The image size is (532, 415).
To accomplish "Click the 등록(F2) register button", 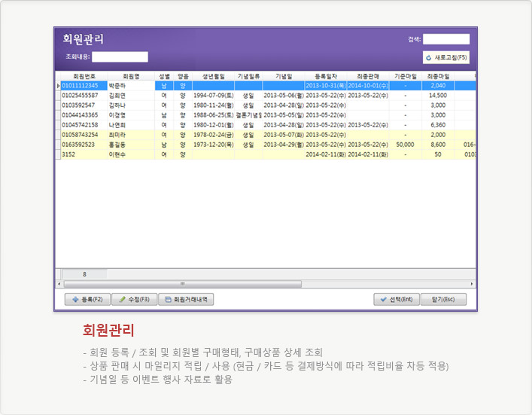I will tap(87, 299).
